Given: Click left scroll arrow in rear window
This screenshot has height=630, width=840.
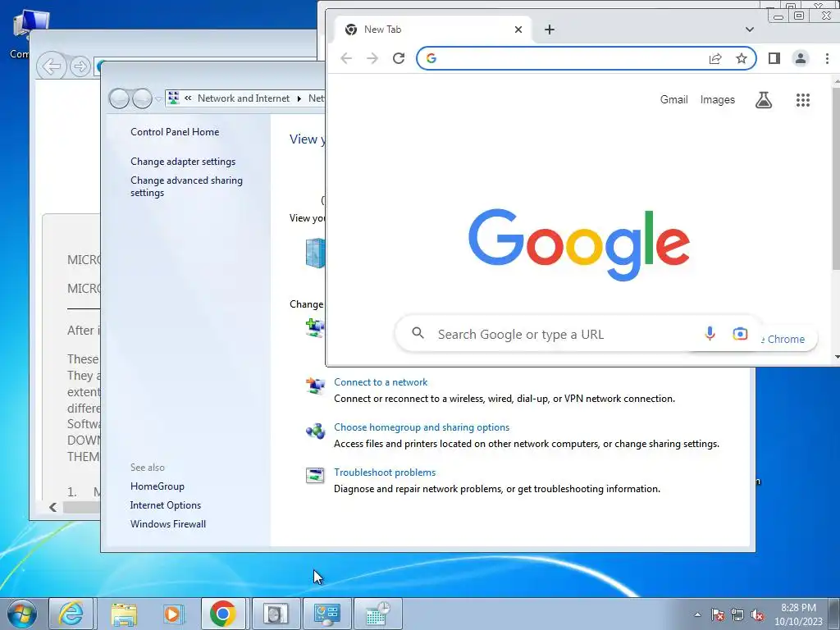Looking at the screenshot, I should coord(52,507).
